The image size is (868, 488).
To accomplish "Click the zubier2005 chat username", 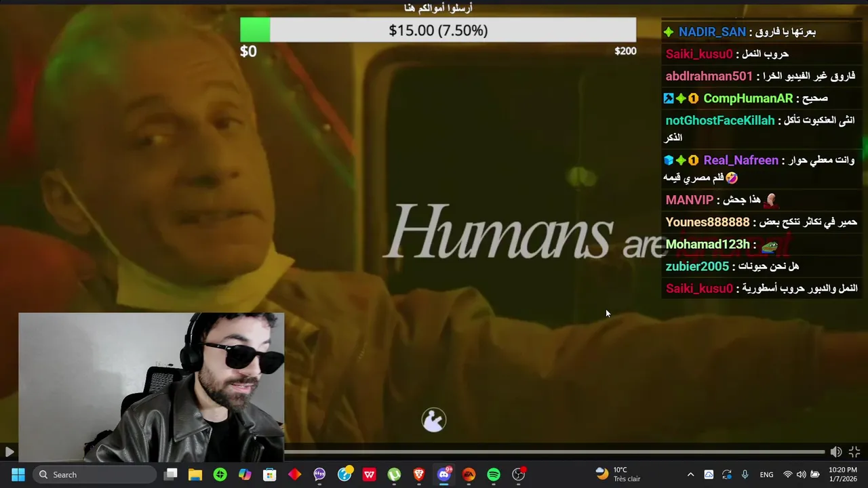I will [x=697, y=266].
